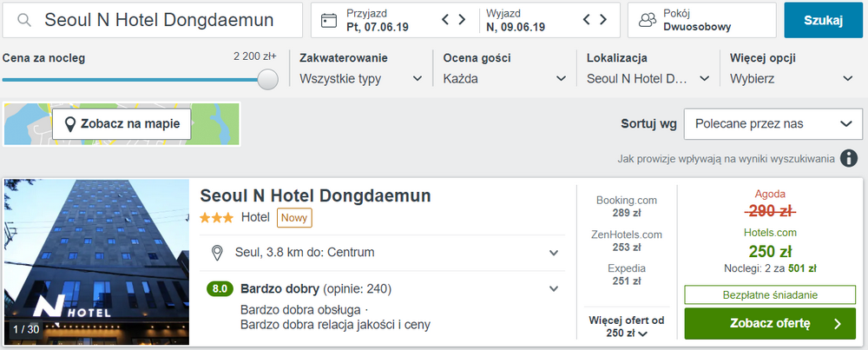Click Bardzo dobry review summary
This screenshot has width=868, height=350.
click(x=316, y=288)
